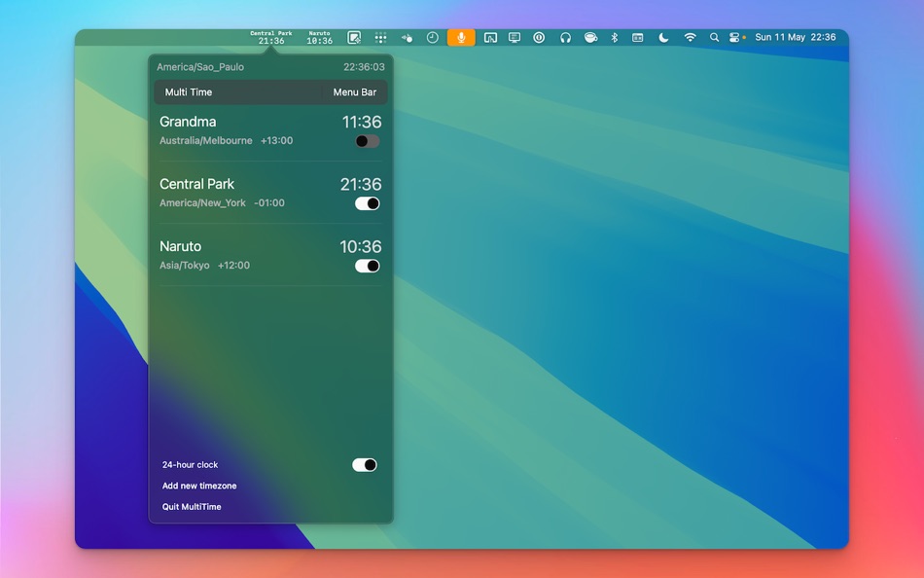Click the Multi Time header label
This screenshot has width=924, height=578.
189,92
